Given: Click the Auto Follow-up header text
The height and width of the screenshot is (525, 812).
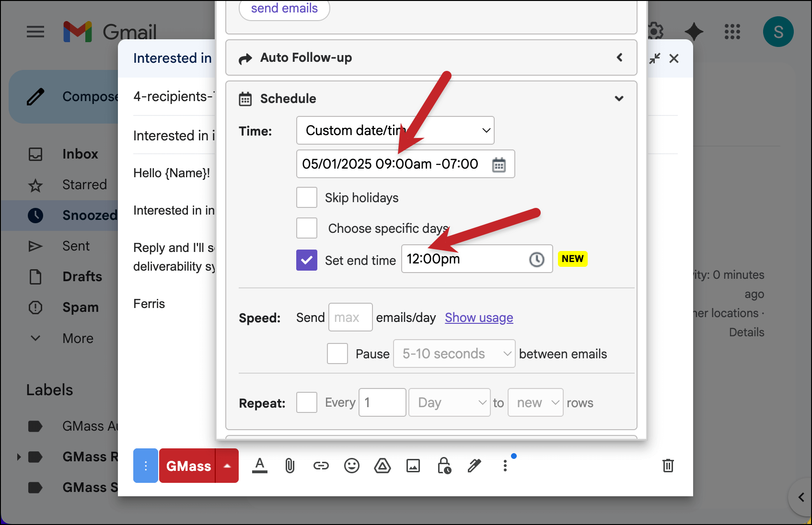Looking at the screenshot, I should click(x=306, y=57).
